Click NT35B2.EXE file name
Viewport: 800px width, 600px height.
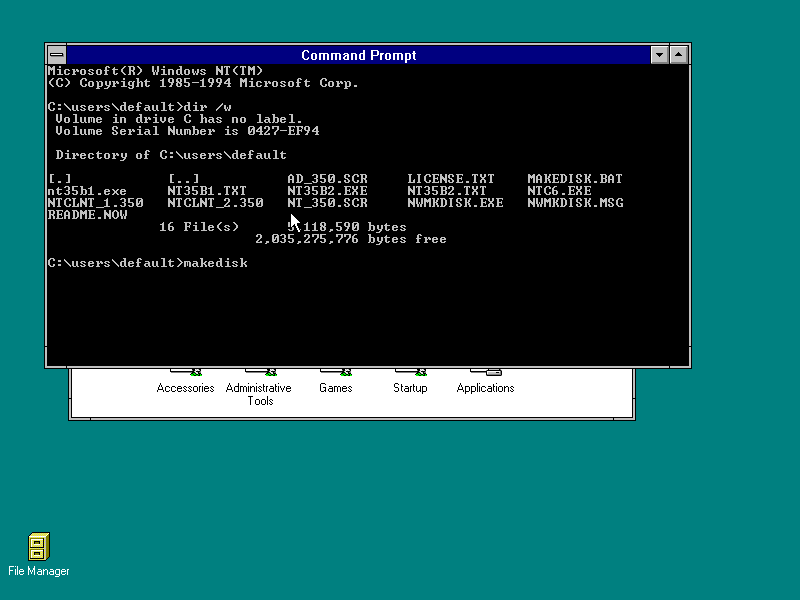pos(327,191)
